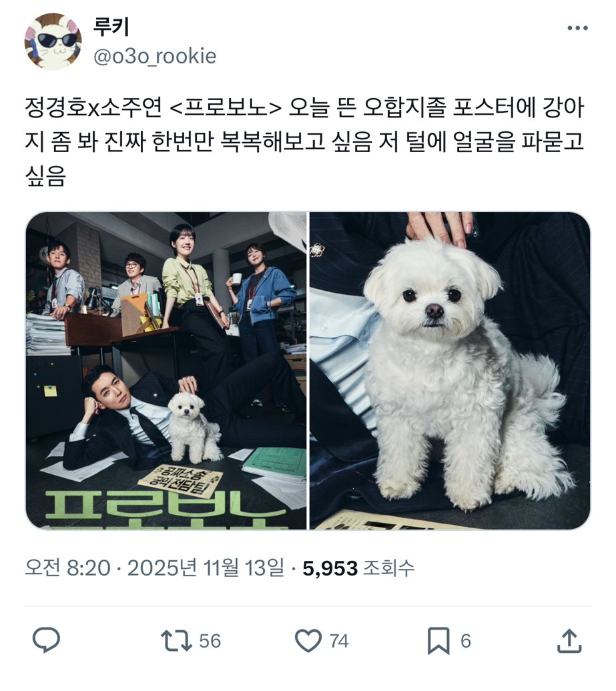
Task: View the 5,953 조회수 view count
Action: coord(358,568)
